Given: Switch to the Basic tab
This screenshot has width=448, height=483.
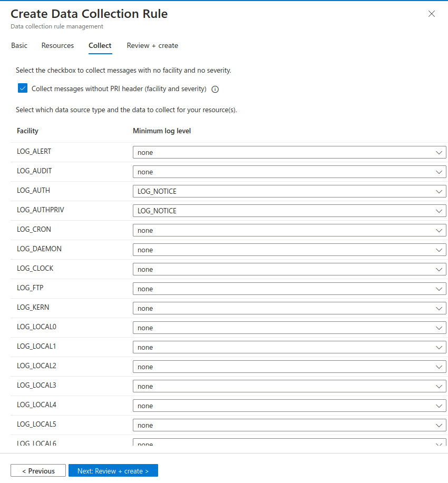Looking at the screenshot, I should (19, 46).
